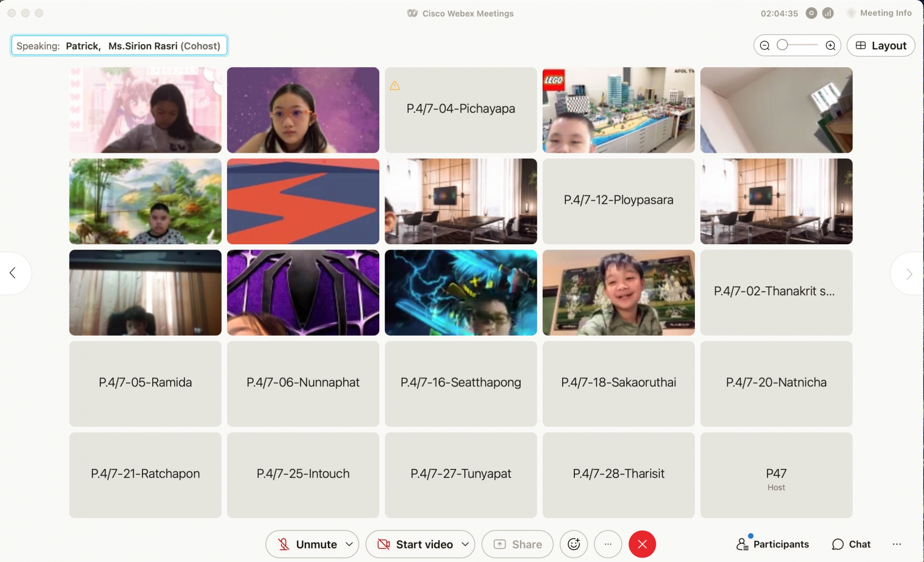The width and height of the screenshot is (924, 562).
Task: Select the P.4/7-12-Ploypasara tile
Action: (x=618, y=201)
